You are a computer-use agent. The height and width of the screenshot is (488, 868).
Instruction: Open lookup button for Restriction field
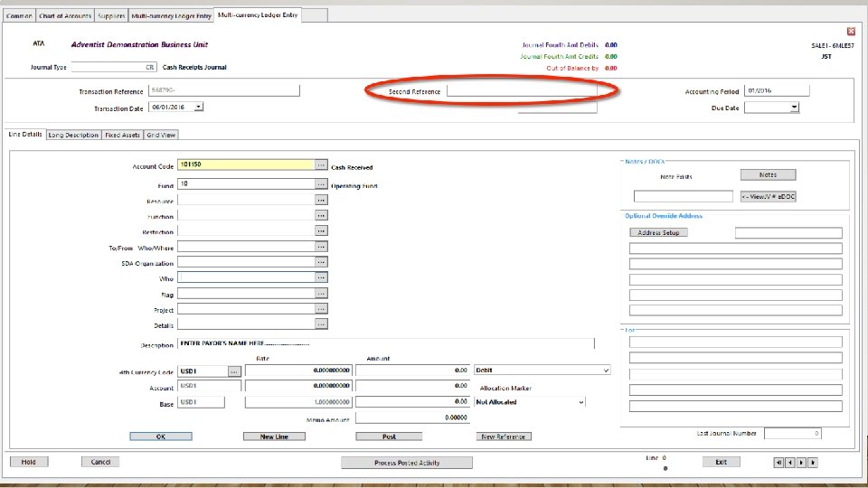pyautogui.click(x=321, y=230)
